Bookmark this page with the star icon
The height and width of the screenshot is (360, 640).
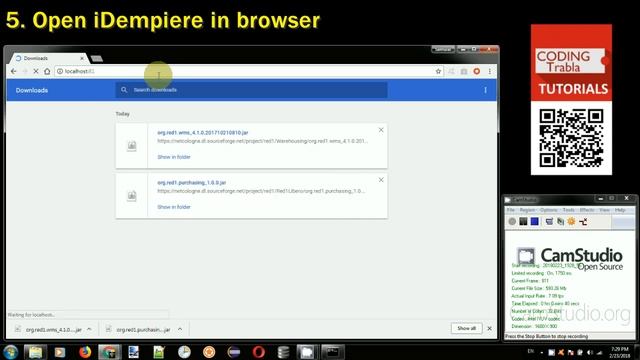point(438,71)
